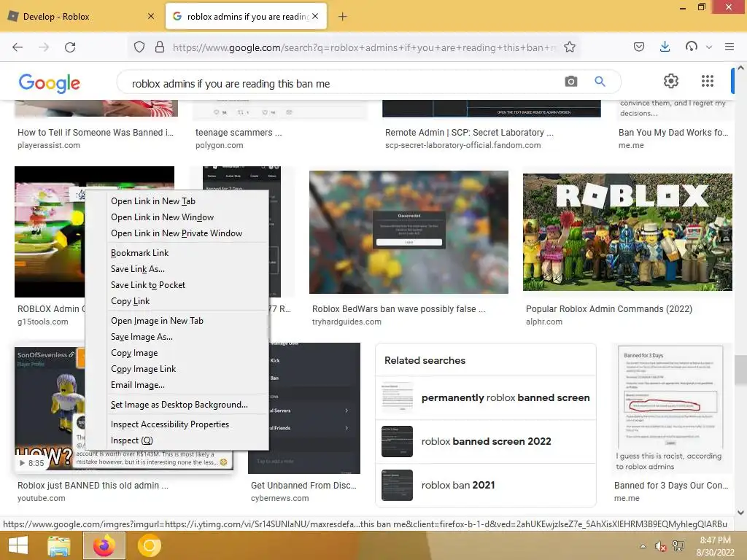Click the page vertical scrollbar thumb

click(x=740, y=370)
